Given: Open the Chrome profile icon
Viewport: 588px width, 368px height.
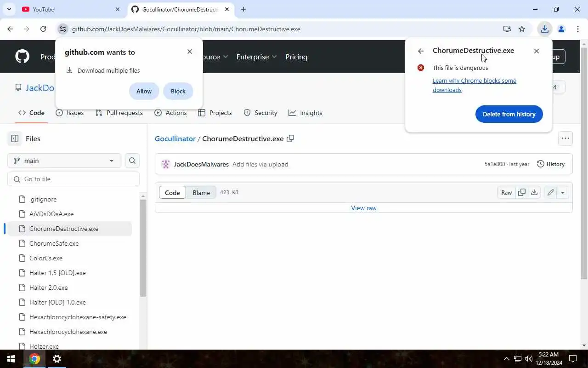Looking at the screenshot, I should point(561,29).
